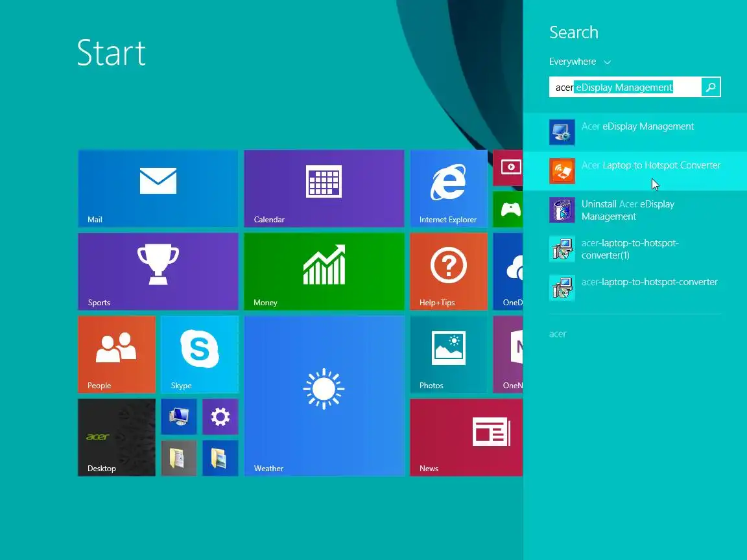
Task: Open the Video tile with play icon
Action: tap(508, 168)
